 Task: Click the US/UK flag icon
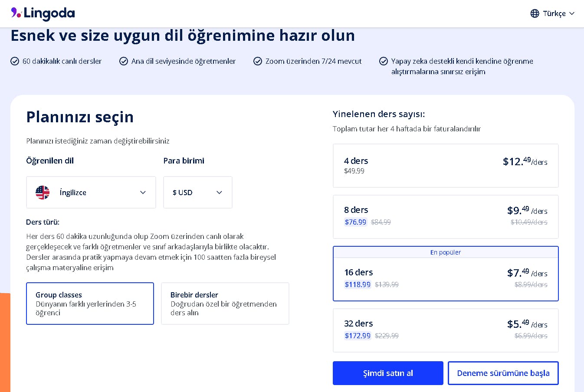[43, 193]
